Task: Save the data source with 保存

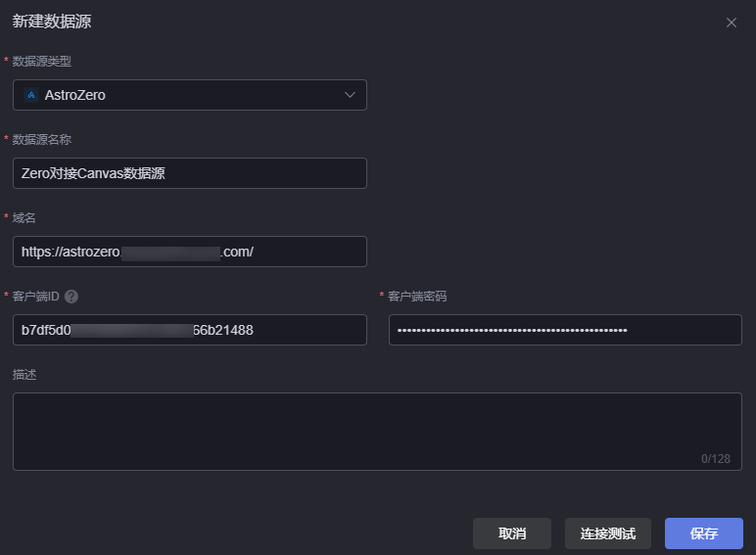Action: tap(704, 533)
